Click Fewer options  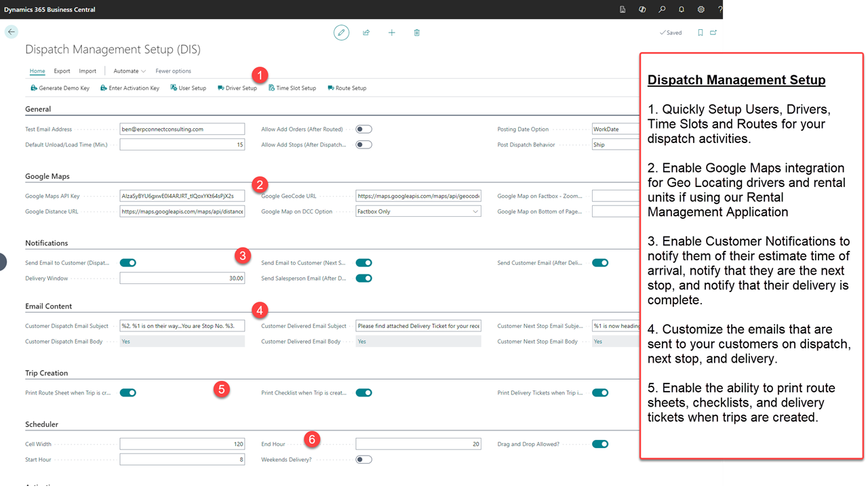pyautogui.click(x=173, y=71)
